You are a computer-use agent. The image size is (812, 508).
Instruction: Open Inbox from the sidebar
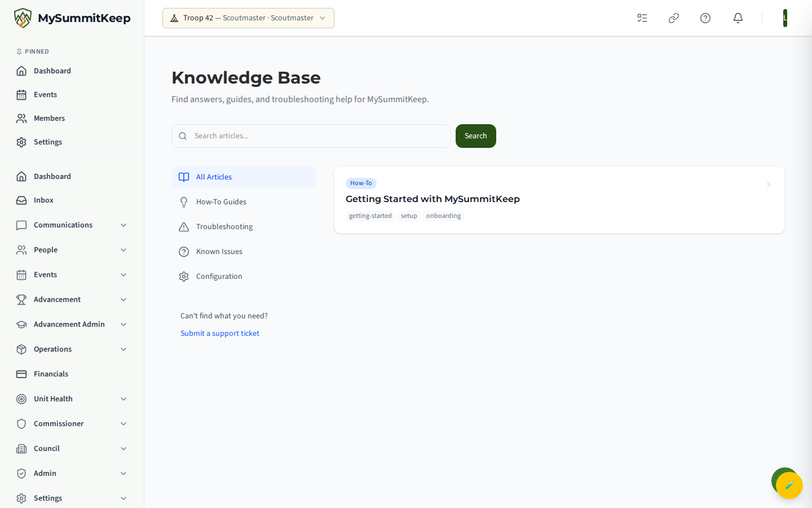coord(72,200)
